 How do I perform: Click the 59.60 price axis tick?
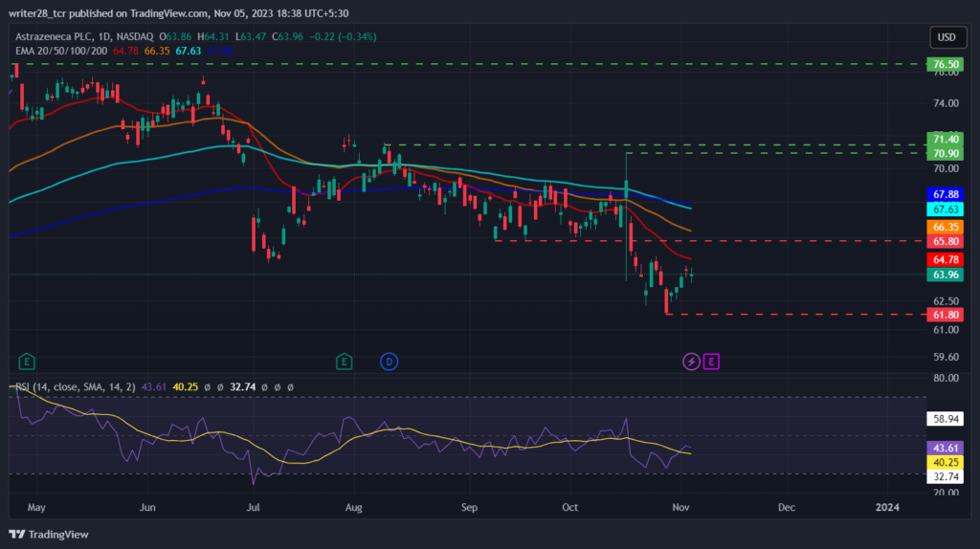pos(946,358)
